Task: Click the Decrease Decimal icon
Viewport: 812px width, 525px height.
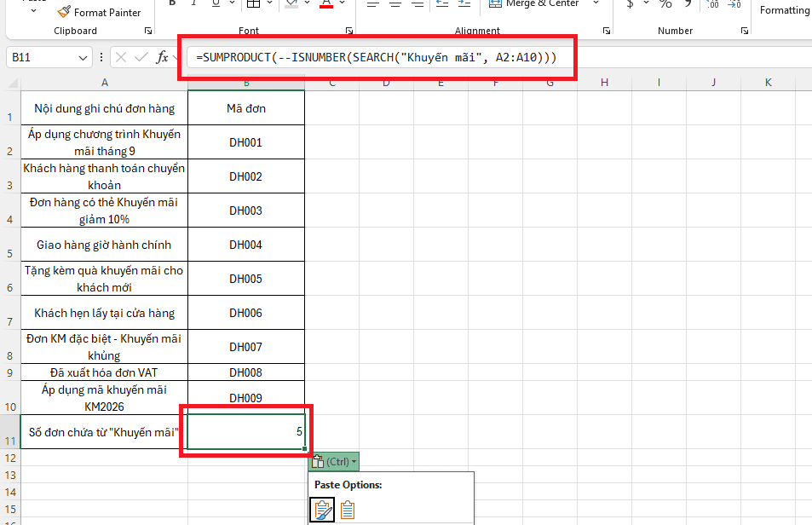Action: tap(734, 4)
